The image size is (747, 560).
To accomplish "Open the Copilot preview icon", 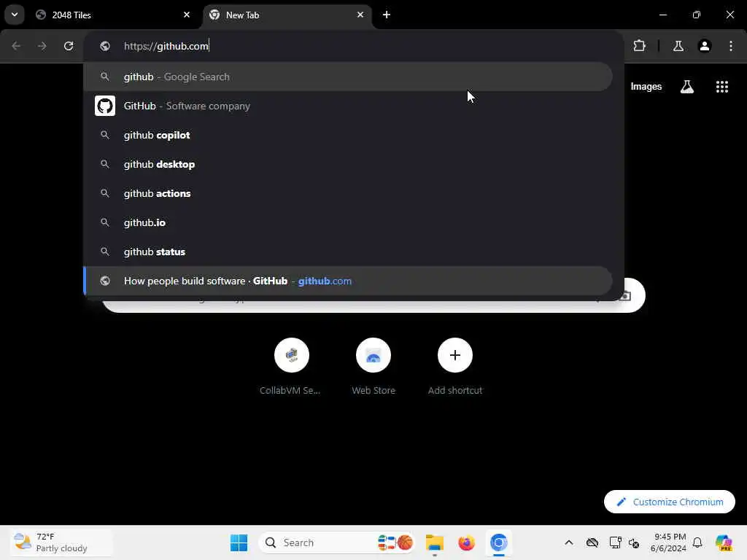I will click(724, 542).
